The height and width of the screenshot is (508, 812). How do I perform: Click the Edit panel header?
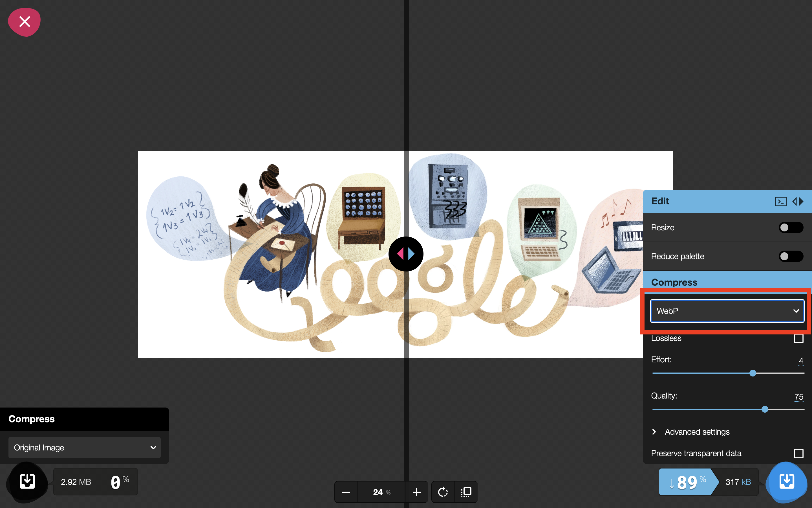coord(727,201)
